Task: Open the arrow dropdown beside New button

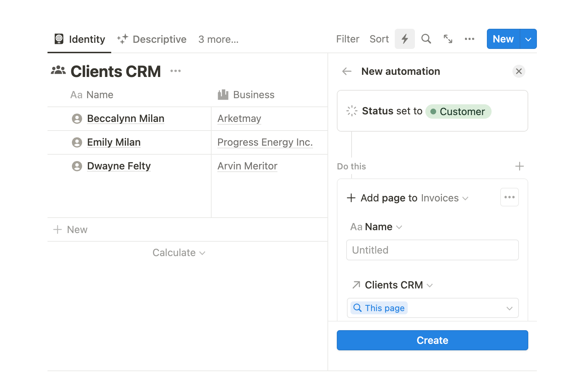Action: coord(528,39)
